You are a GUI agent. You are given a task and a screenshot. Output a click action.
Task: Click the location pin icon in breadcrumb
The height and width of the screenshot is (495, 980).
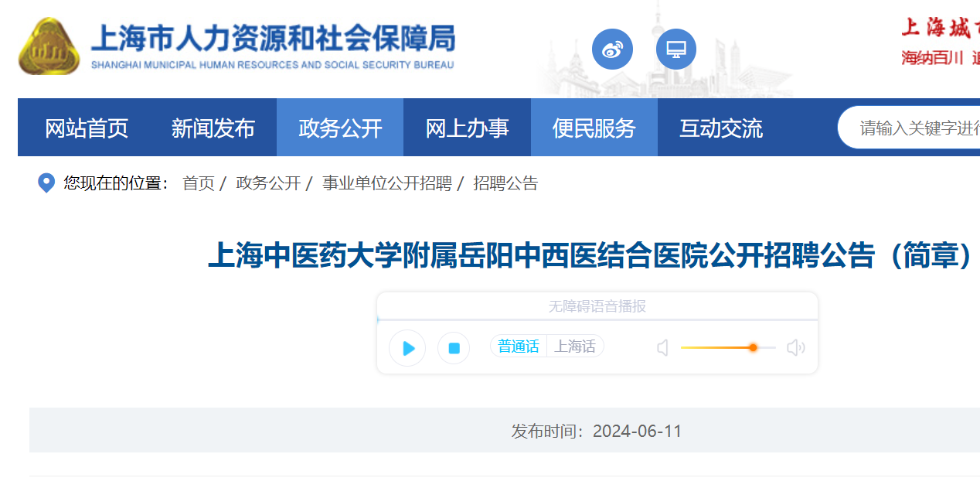[x=46, y=183]
